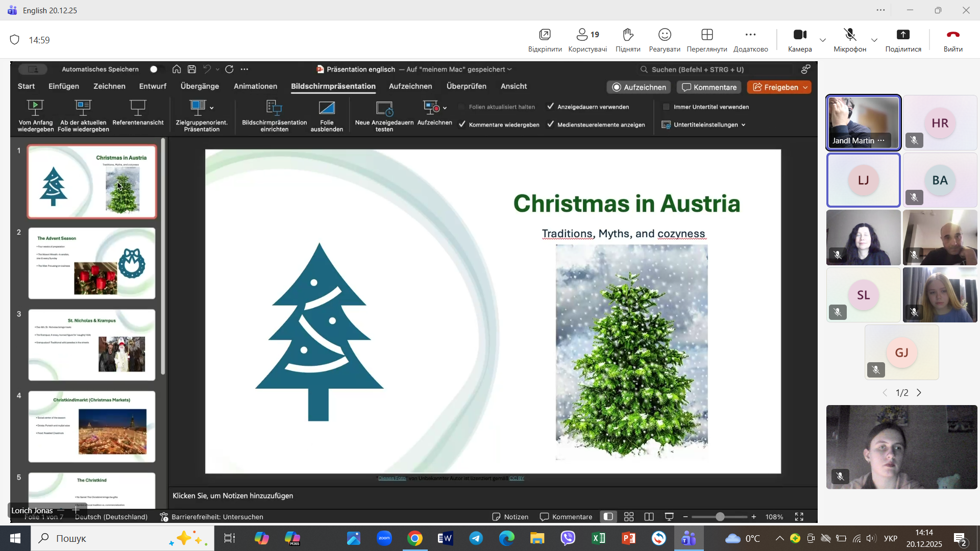Open 'Referentenansicht' presenter view icon
This screenshot has width=980, height=551.
[138, 108]
